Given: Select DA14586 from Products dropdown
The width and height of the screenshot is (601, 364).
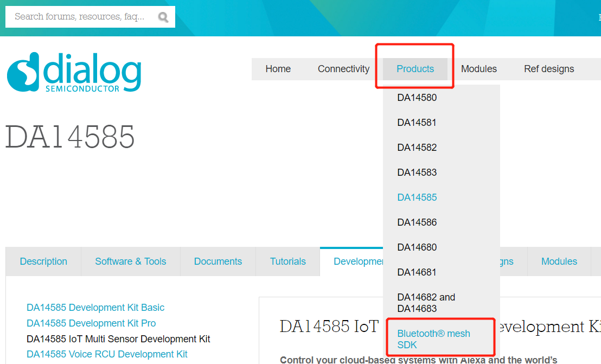Looking at the screenshot, I should (x=417, y=222).
